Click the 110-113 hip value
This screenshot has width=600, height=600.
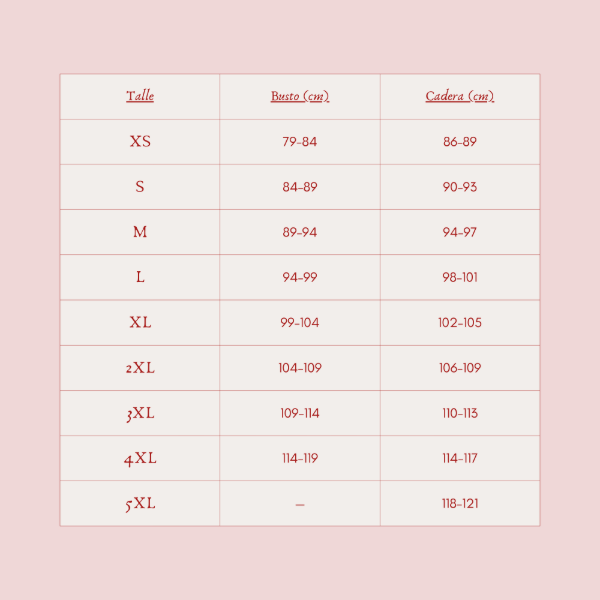[460, 413]
